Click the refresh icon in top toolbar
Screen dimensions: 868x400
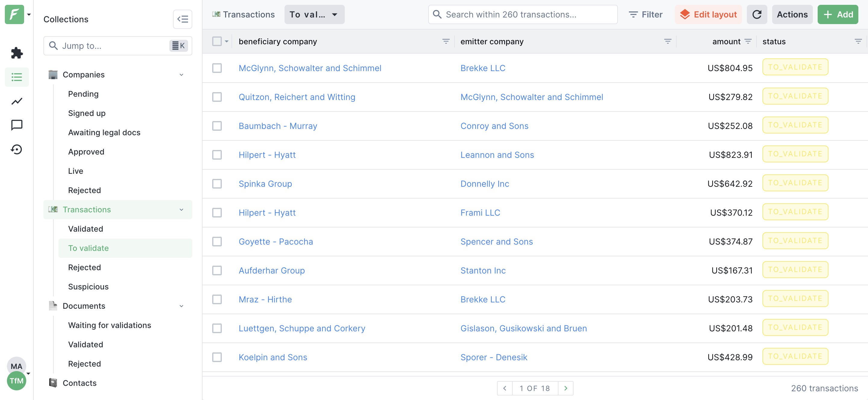[756, 14]
